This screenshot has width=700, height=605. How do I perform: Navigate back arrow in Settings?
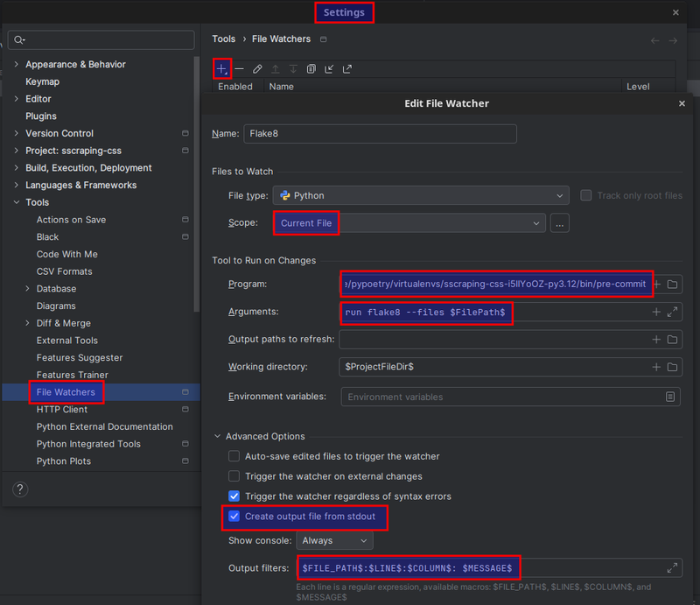click(654, 40)
